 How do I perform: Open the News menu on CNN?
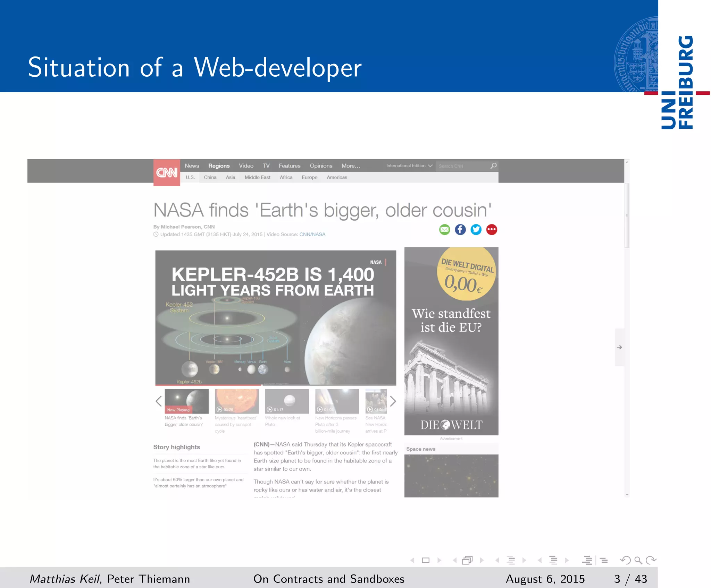pyautogui.click(x=192, y=166)
